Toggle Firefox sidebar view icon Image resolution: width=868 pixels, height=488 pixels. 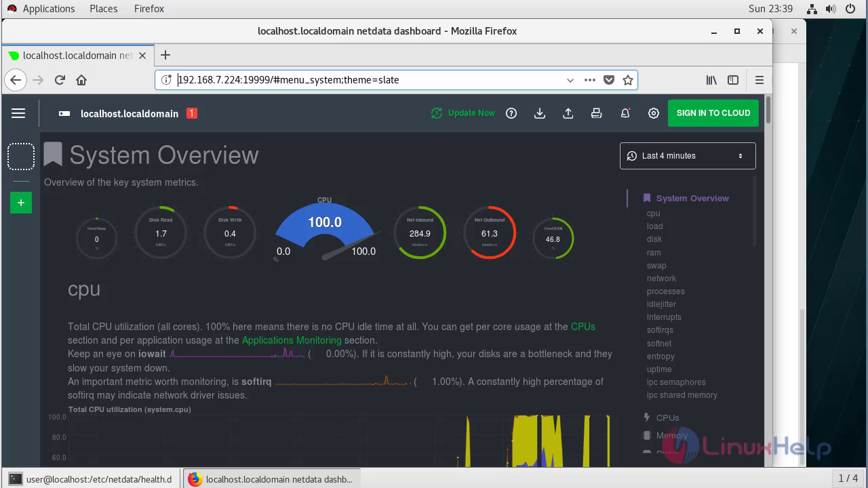[733, 80]
